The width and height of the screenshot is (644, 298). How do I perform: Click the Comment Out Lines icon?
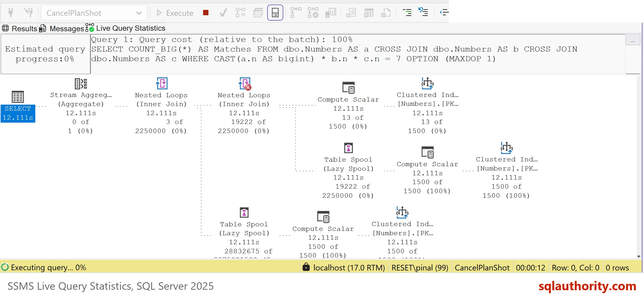pyautogui.click(x=407, y=13)
